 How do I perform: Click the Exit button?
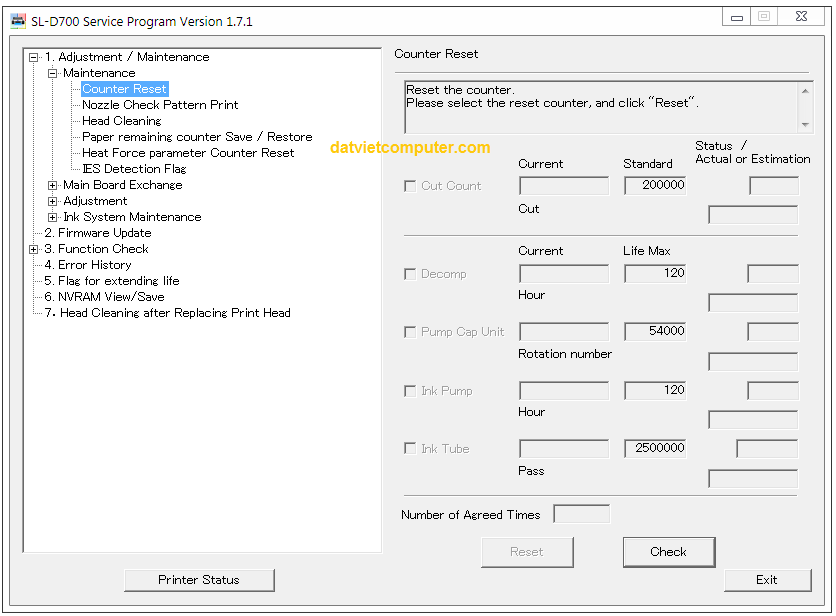pyautogui.click(x=767, y=580)
